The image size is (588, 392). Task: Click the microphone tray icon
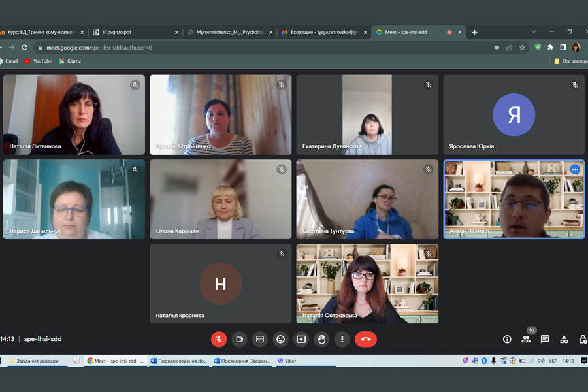(493, 361)
